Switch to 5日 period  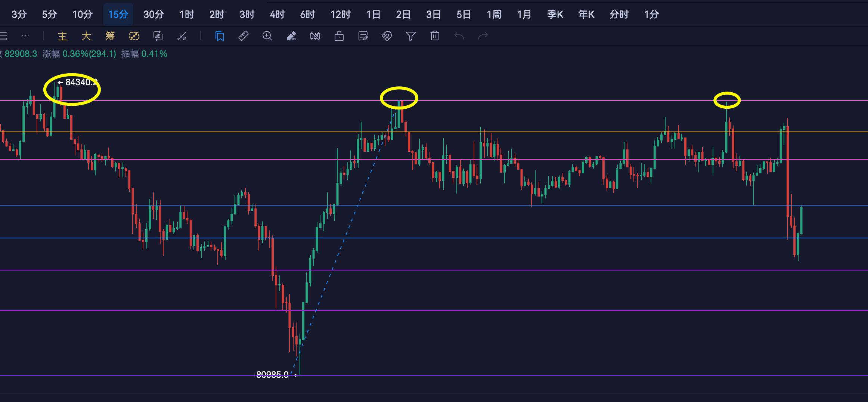point(464,15)
